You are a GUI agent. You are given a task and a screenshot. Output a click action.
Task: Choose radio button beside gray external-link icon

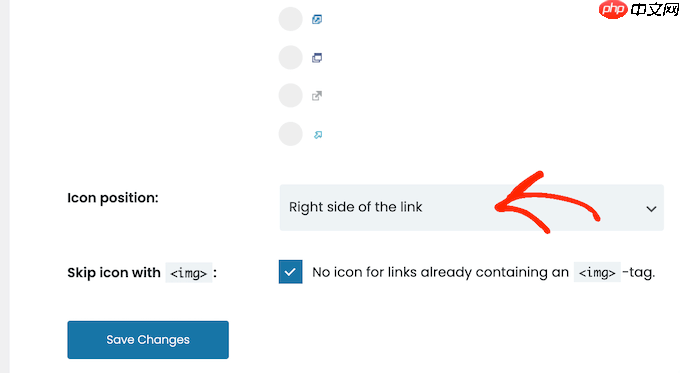click(291, 95)
